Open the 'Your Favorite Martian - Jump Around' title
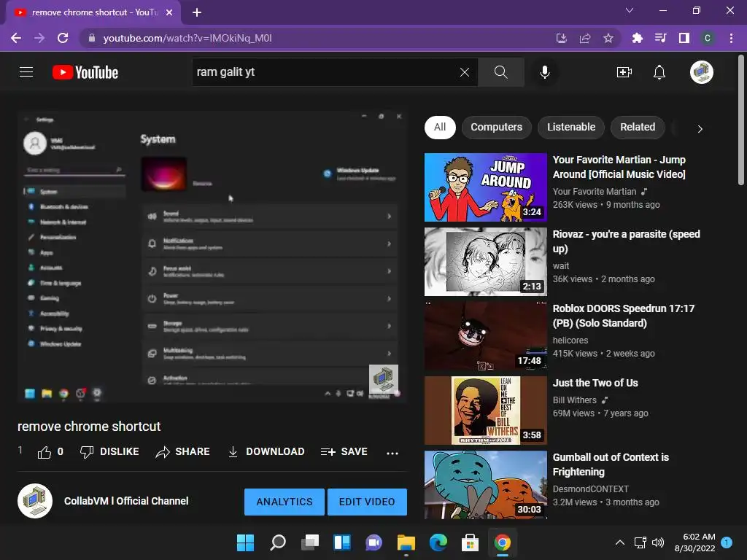The width and height of the screenshot is (747, 560). 619,167
